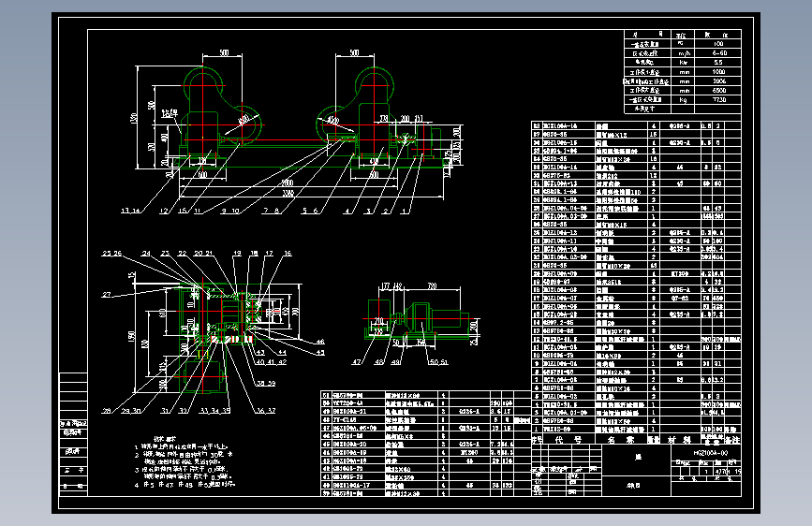Click the 6500 value in specification table
The width and height of the screenshot is (812, 526).
[719, 90]
